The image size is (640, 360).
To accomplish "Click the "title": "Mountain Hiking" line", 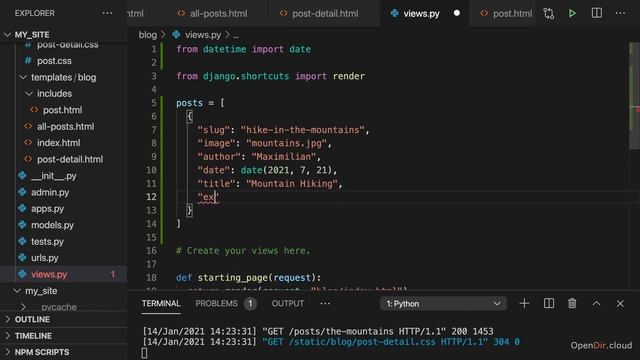I will tap(269, 184).
